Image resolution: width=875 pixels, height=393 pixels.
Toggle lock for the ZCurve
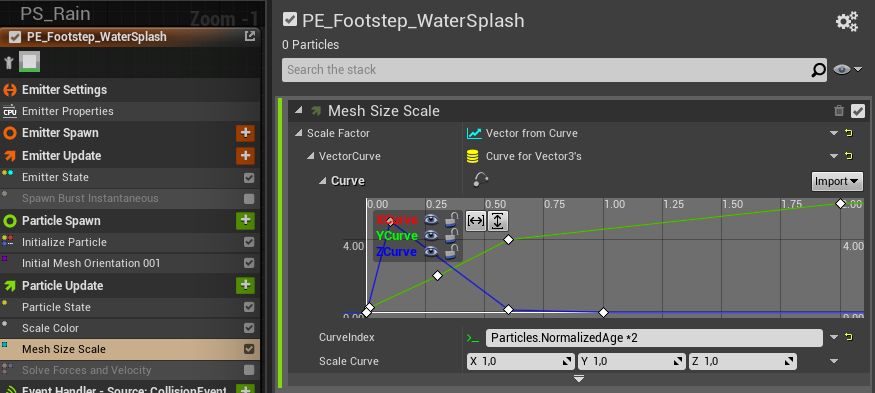click(x=452, y=252)
